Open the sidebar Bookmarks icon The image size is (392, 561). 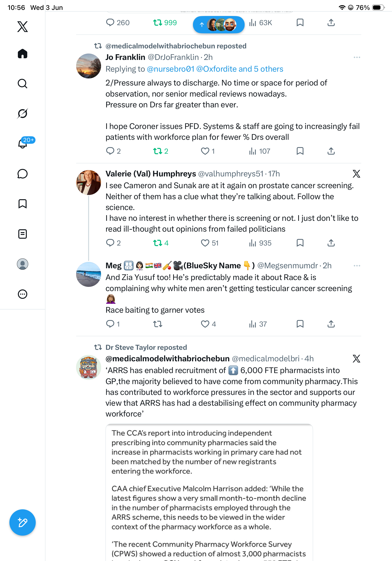(x=23, y=204)
